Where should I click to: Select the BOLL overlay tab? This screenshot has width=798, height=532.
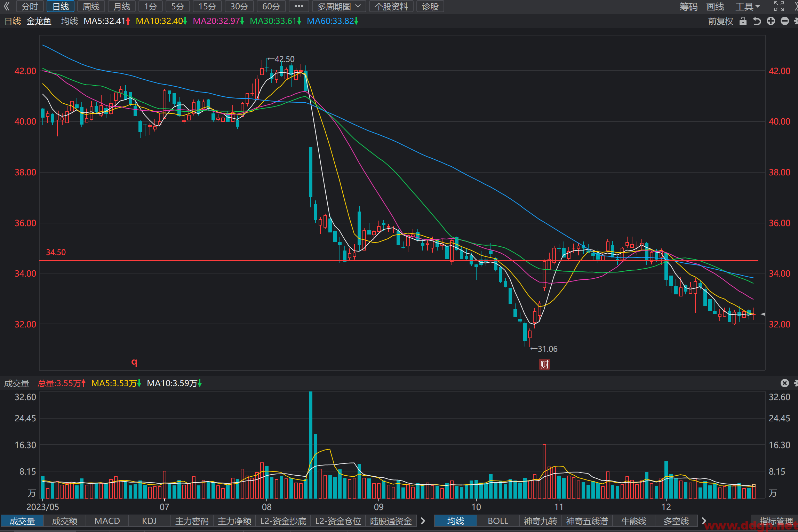[498, 521]
